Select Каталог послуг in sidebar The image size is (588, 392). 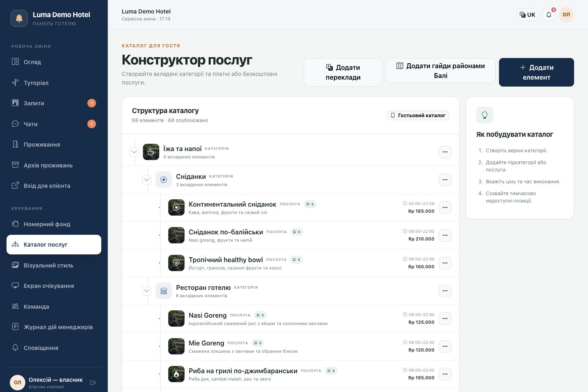pyautogui.click(x=54, y=245)
